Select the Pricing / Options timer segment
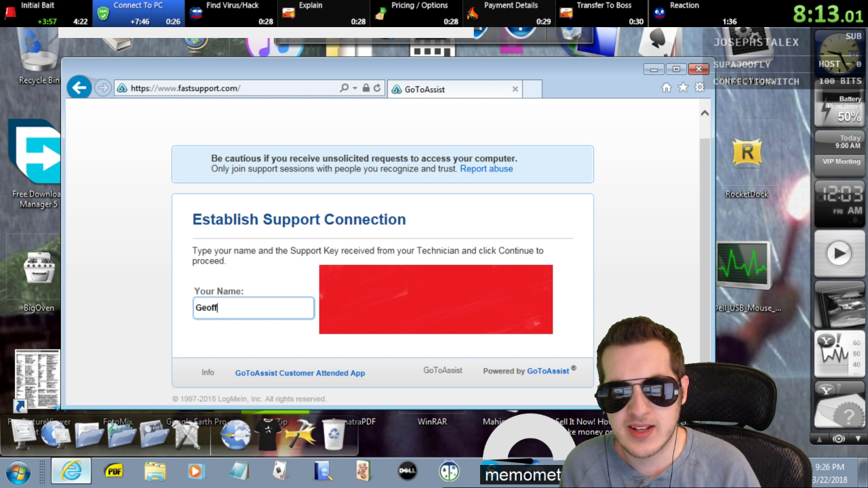 [417, 14]
